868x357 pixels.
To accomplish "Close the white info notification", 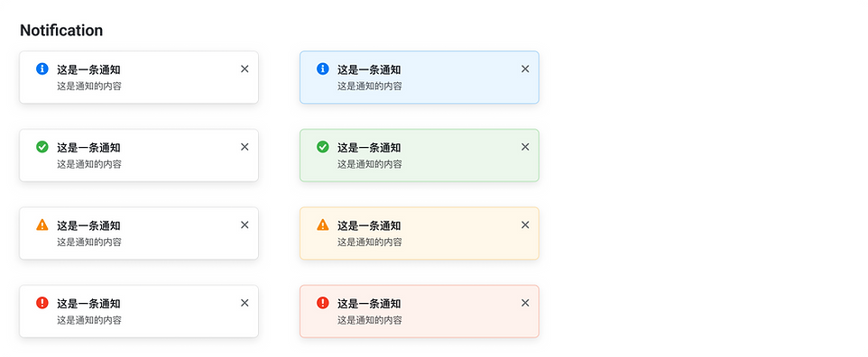I will point(245,69).
